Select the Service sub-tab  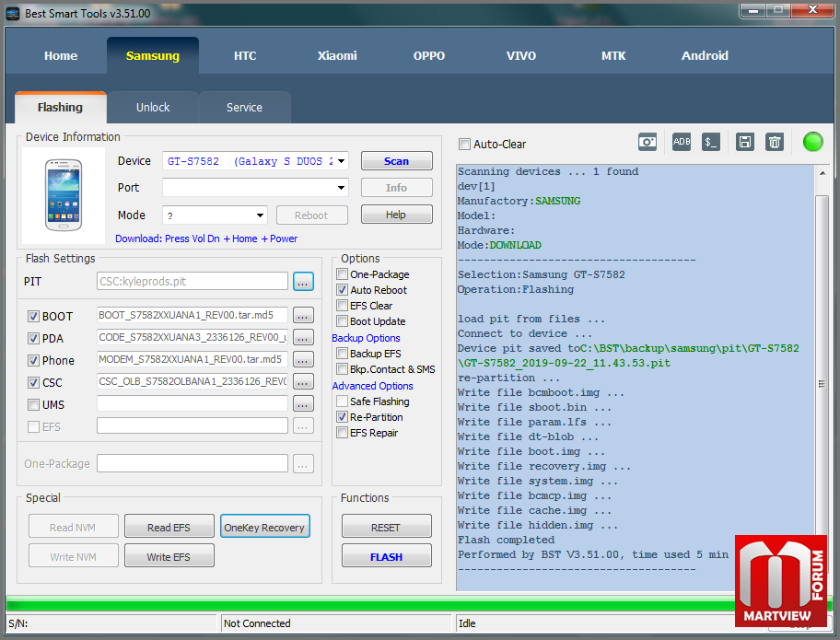(244, 108)
